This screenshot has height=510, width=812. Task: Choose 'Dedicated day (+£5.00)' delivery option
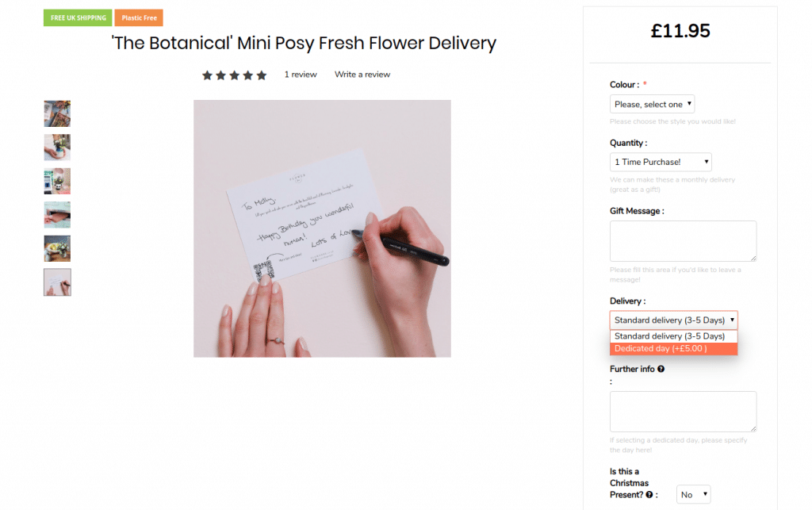[x=673, y=349]
